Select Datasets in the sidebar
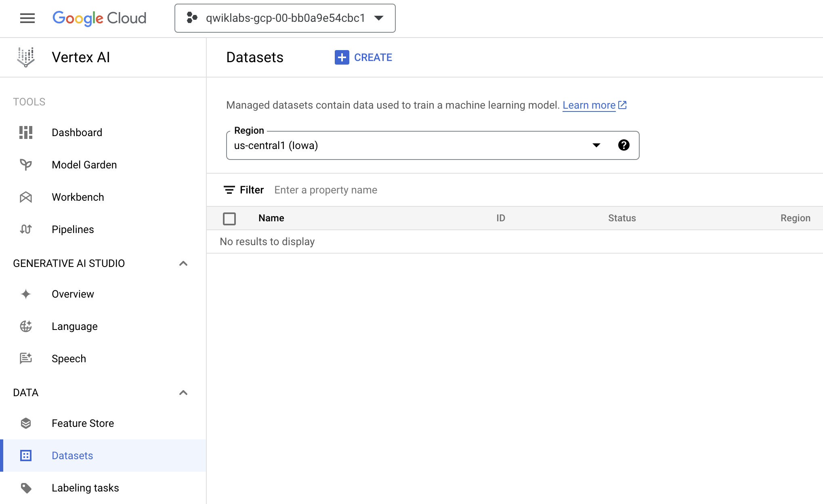The image size is (823, 504). [x=103, y=456]
